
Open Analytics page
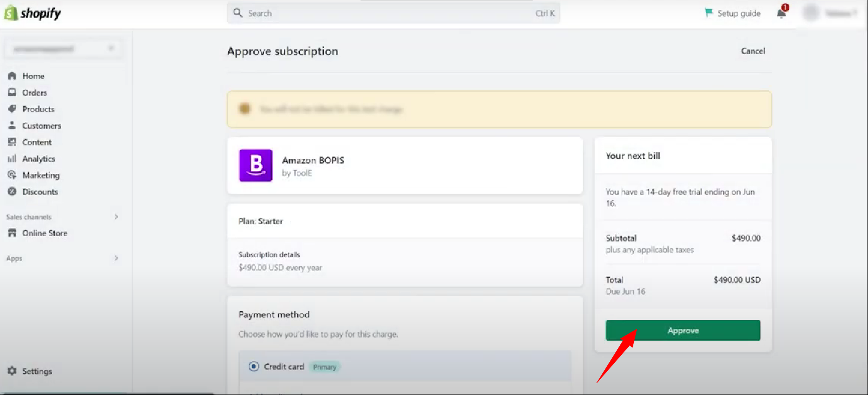39,159
